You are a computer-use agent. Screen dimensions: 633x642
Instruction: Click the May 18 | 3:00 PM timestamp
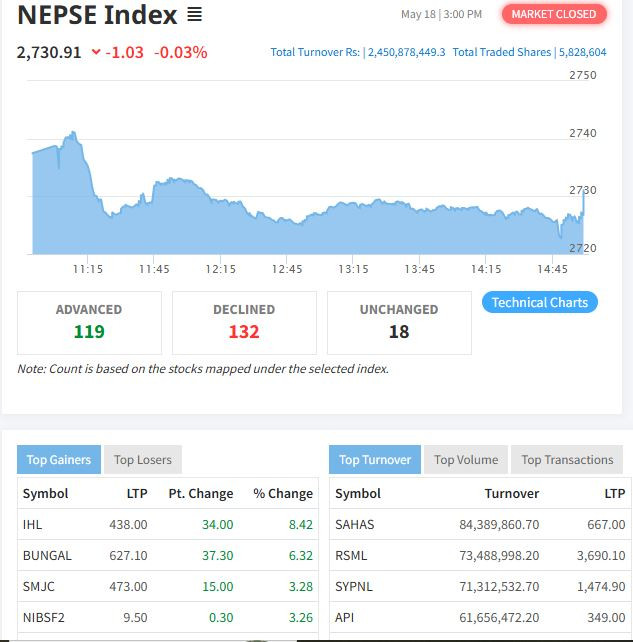click(x=441, y=14)
